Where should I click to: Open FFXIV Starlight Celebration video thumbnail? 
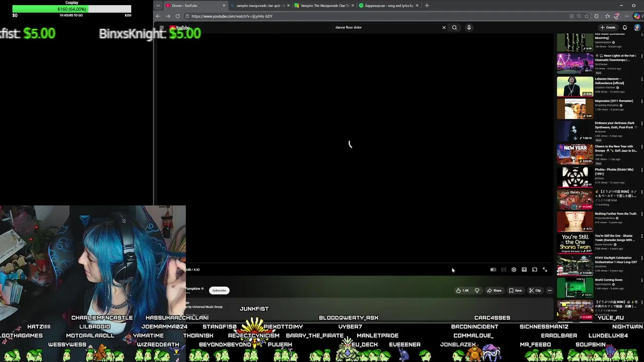(x=575, y=265)
